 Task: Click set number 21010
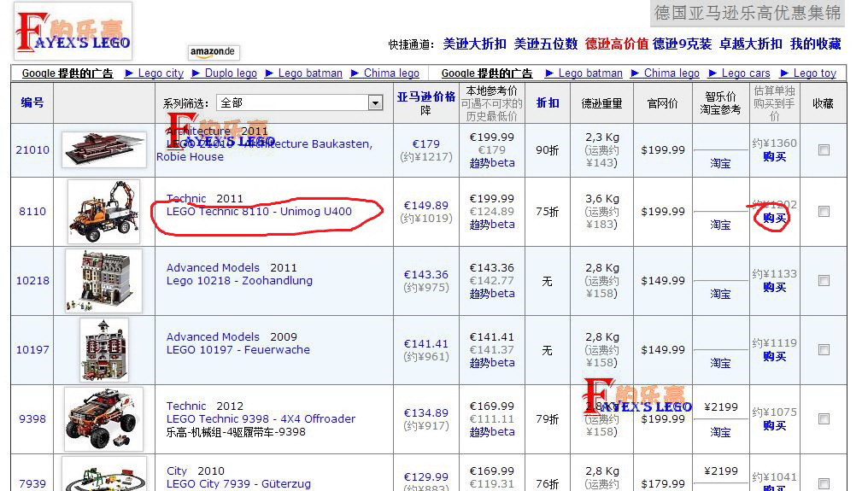[32, 150]
